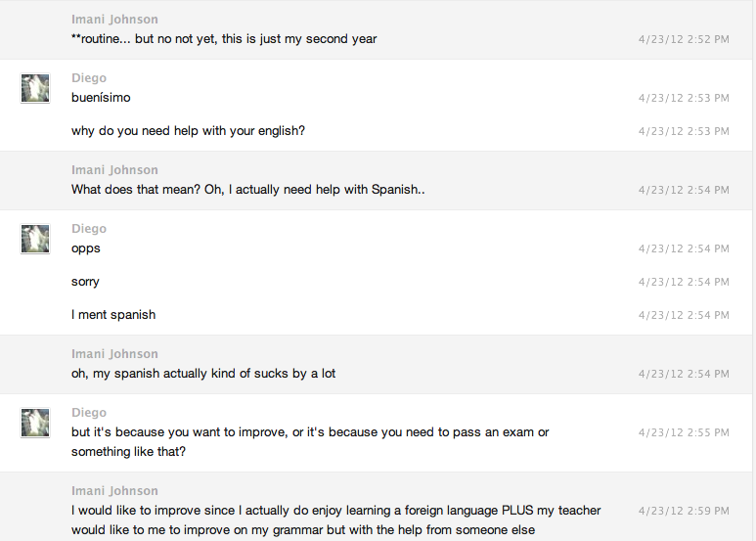Open Diego's avatar beside "but it's because" message
Image resolution: width=756 pixels, height=541 pixels.
click(x=35, y=423)
